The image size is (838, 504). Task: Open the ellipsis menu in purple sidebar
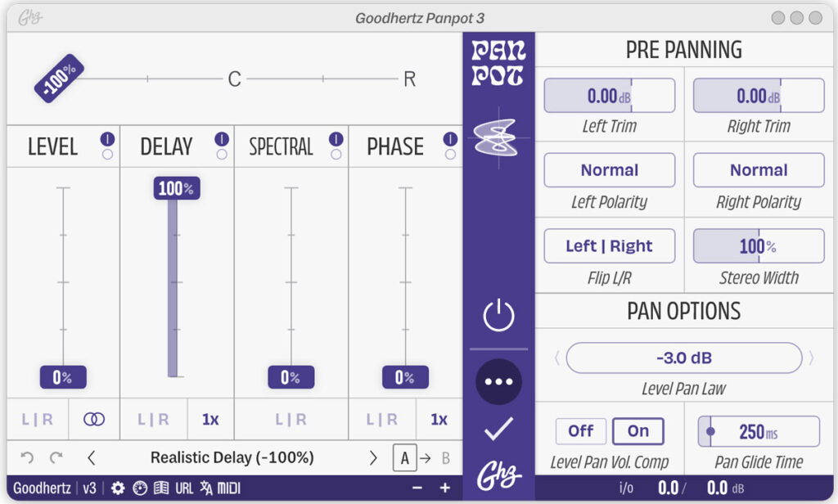point(500,381)
